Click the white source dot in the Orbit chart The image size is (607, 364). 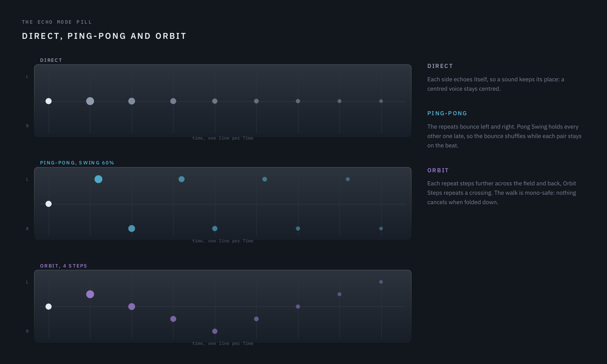click(49, 306)
